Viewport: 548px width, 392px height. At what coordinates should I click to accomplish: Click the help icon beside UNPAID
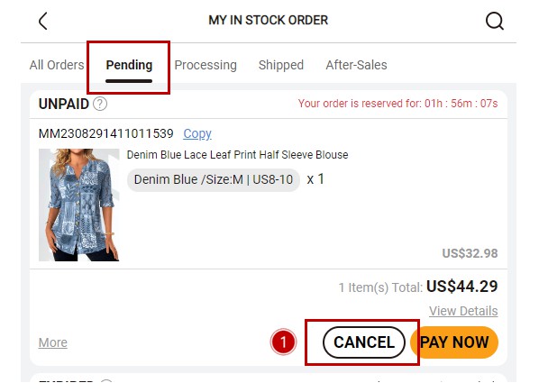pyautogui.click(x=100, y=105)
